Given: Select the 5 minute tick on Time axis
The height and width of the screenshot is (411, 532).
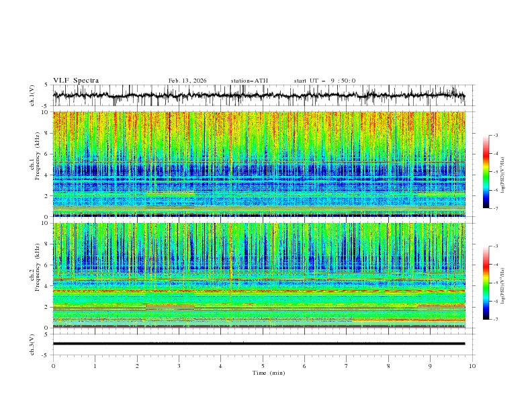Looking at the screenshot, I should (x=263, y=366).
